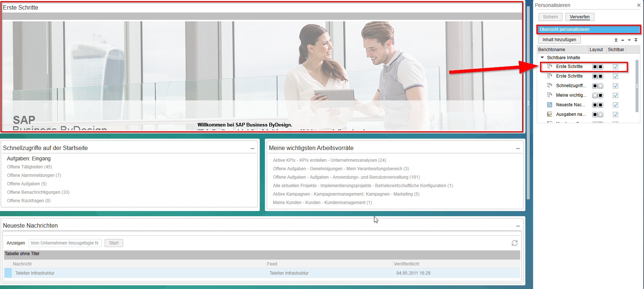
Task: Move selected content to the bottom
Action: (x=636, y=40)
